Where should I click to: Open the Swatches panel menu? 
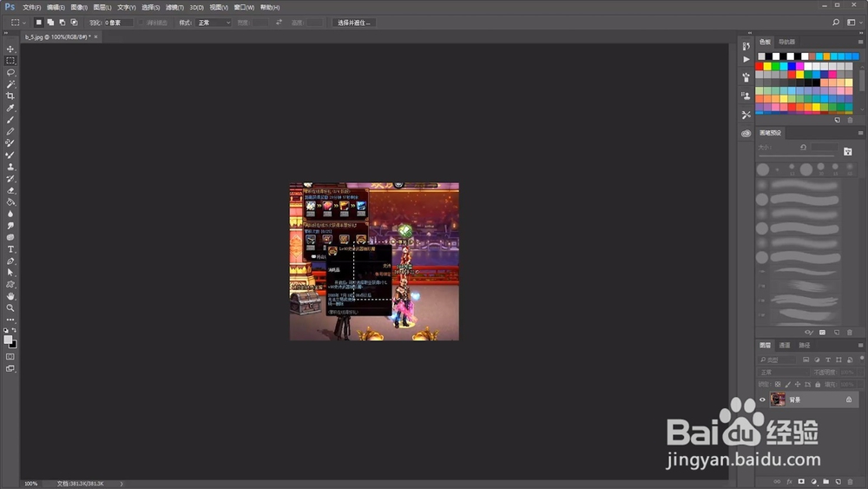(860, 42)
